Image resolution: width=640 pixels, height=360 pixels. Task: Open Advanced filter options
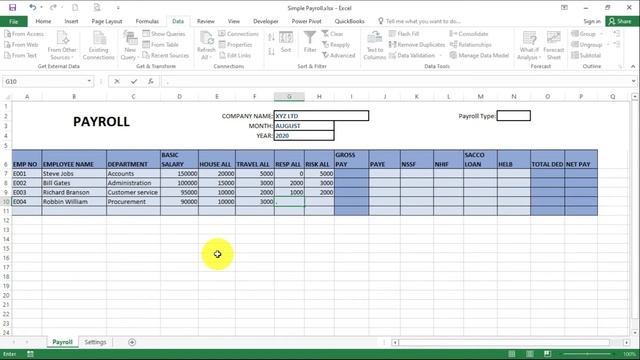point(338,55)
